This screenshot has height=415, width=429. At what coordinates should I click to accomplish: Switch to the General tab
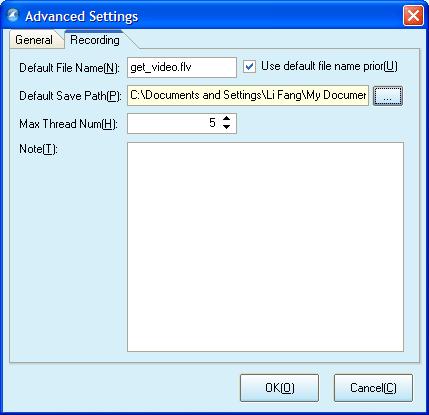pyautogui.click(x=34, y=40)
